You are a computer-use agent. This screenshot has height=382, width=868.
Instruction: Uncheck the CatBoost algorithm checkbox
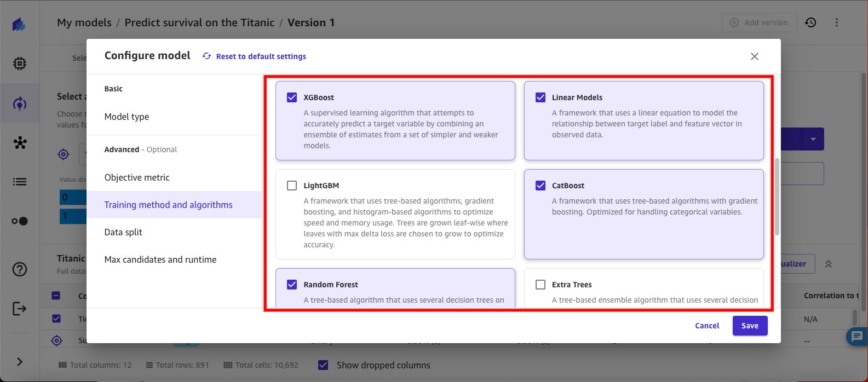pyautogui.click(x=541, y=186)
